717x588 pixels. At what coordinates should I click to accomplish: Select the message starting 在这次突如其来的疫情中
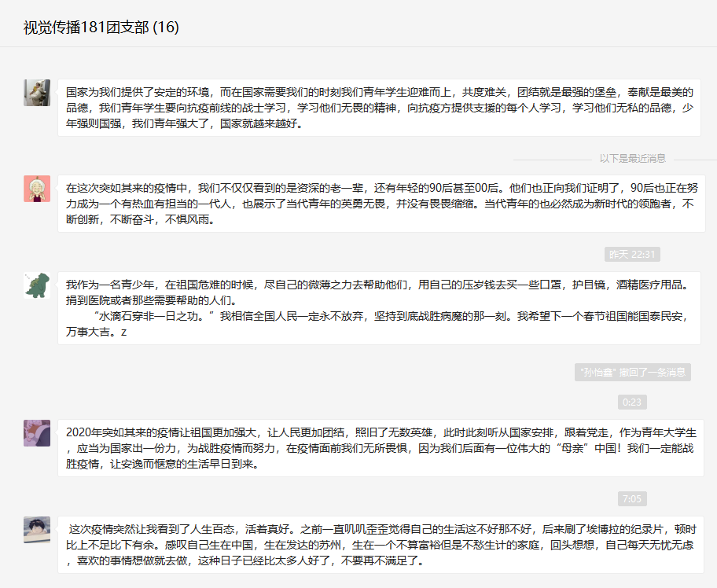pos(381,204)
